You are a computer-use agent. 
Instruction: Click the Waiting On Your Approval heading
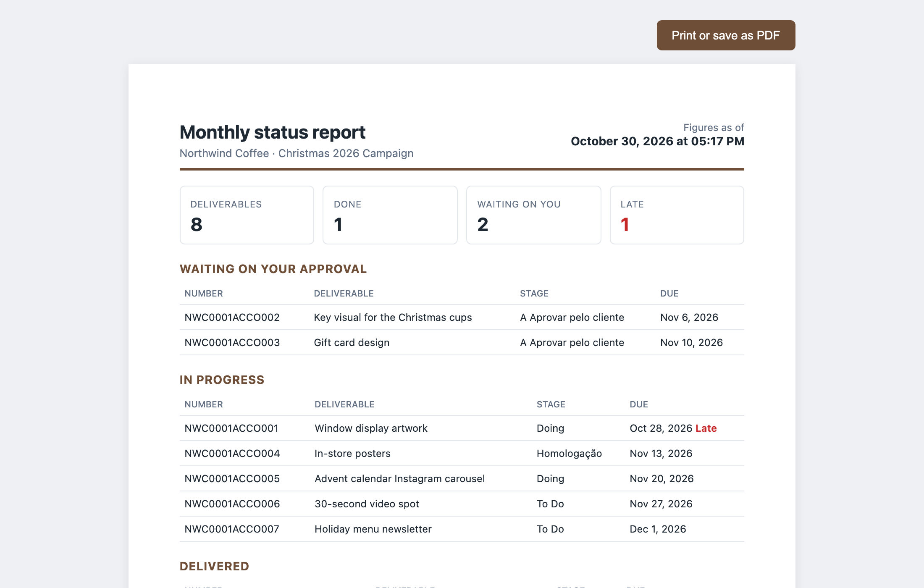click(x=273, y=269)
